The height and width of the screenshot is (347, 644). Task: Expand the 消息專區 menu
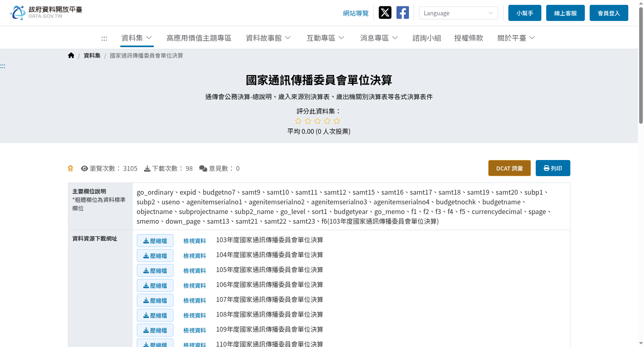click(x=379, y=38)
